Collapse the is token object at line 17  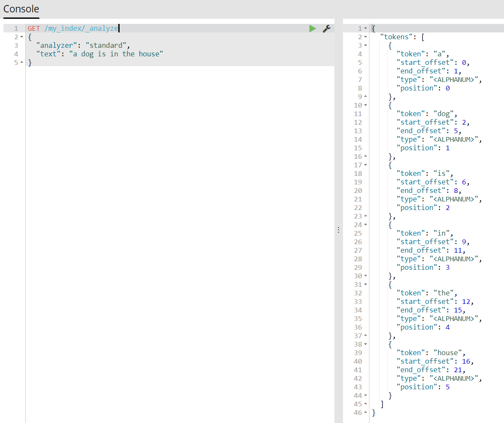coord(366,165)
